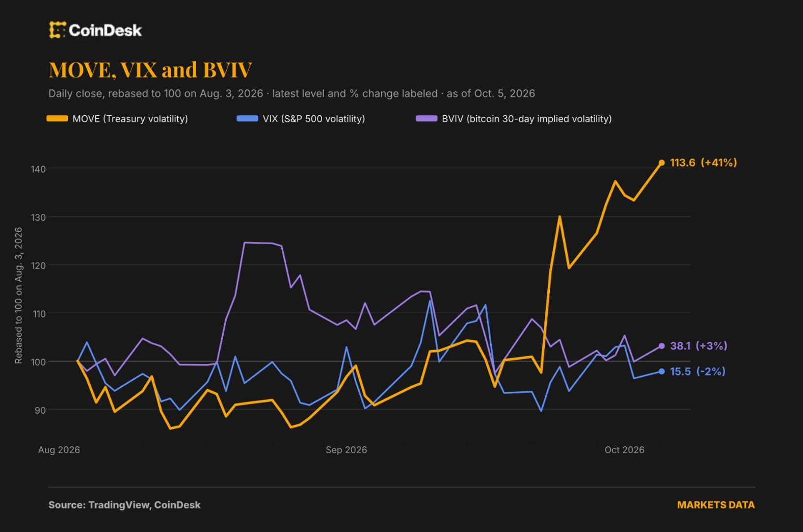Click the 'MARKETS DATA' footer tag
The width and height of the screenshot is (803, 532).
pos(716,505)
